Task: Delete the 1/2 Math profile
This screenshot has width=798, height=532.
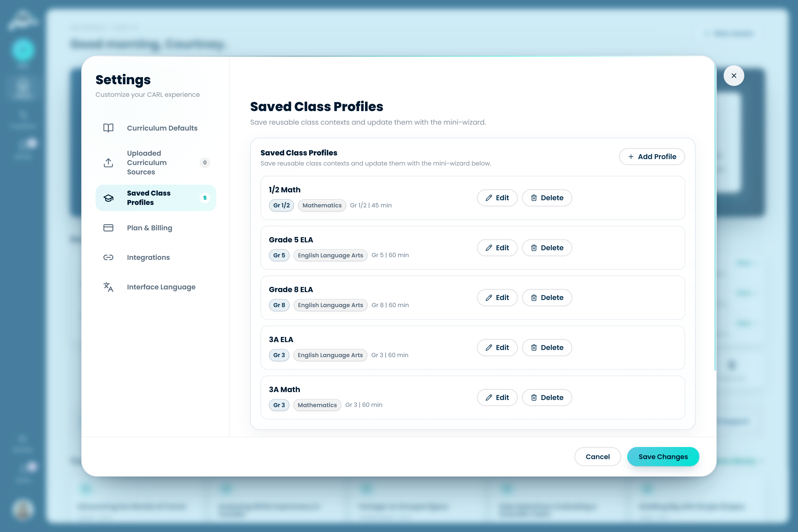Action: [x=547, y=198]
